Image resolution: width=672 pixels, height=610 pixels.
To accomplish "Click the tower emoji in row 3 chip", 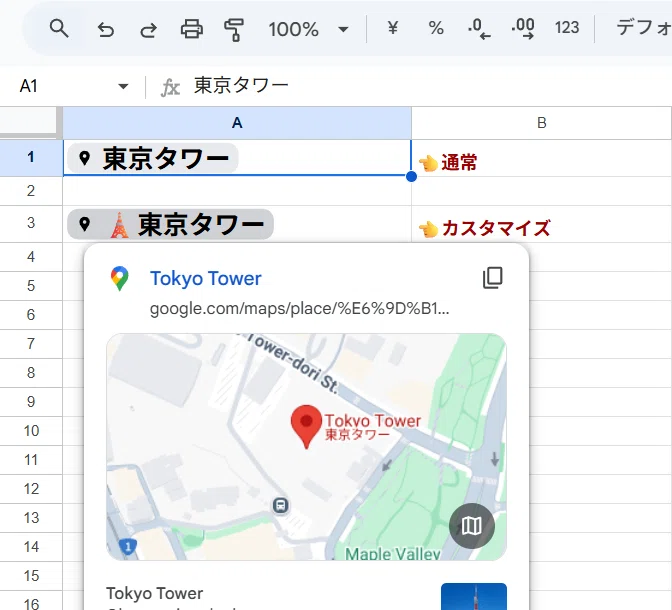I will click(119, 225).
